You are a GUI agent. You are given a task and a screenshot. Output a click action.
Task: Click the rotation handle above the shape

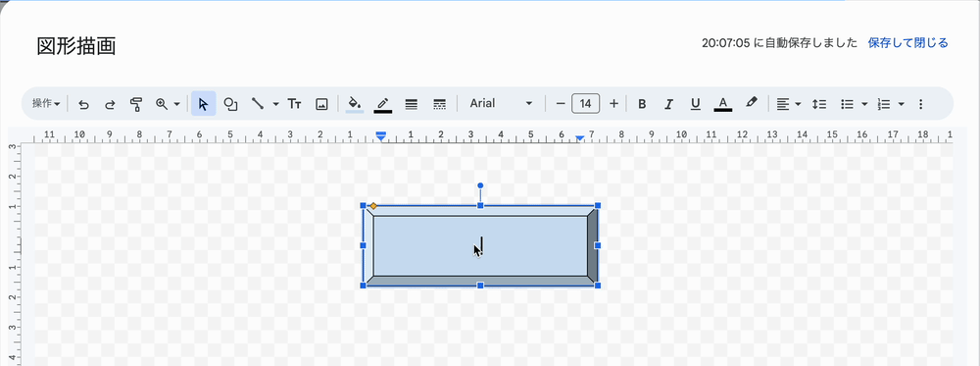coord(480,185)
